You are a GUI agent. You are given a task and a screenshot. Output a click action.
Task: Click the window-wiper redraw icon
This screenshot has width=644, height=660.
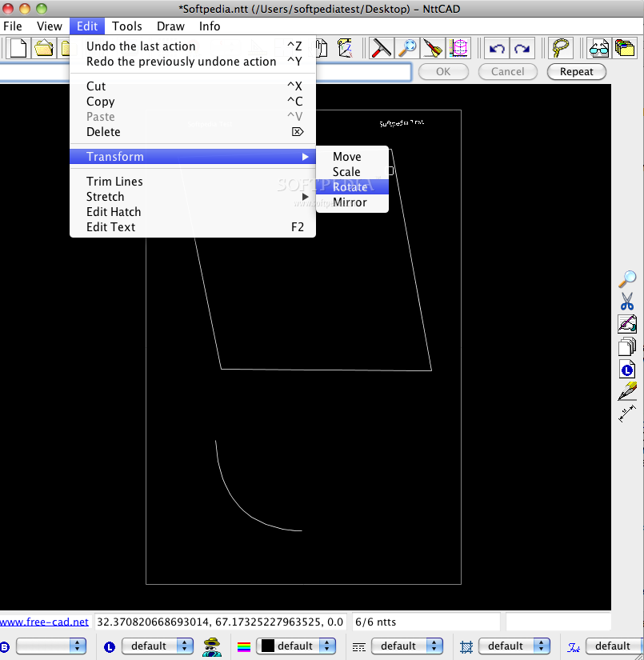coord(381,47)
